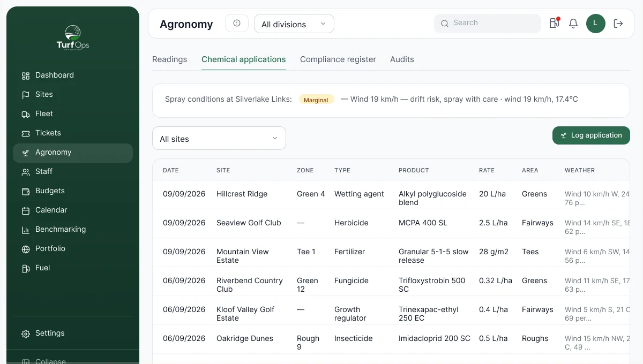Click the Rough 9 zone cell

(308, 343)
